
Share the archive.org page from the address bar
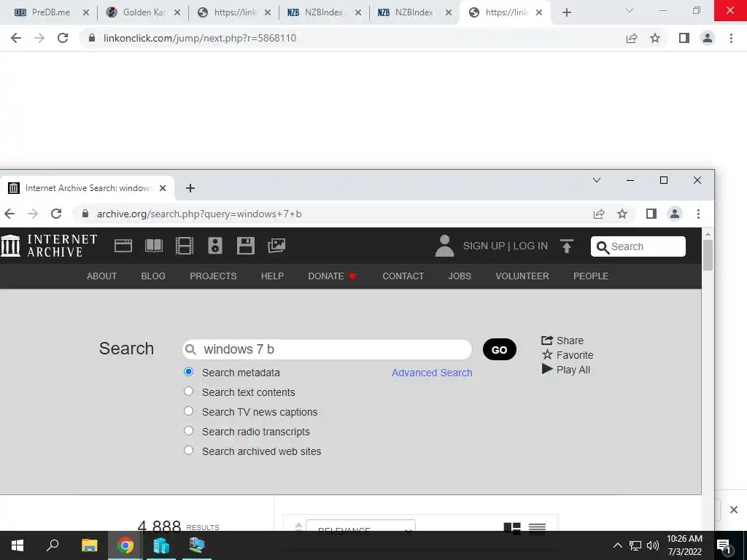pyautogui.click(x=599, y=214)
